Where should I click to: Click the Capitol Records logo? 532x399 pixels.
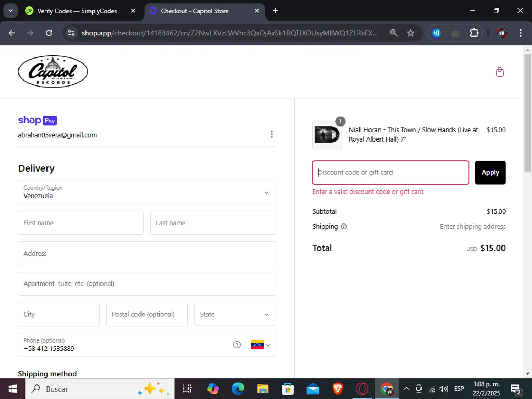(x=53, y=72)
